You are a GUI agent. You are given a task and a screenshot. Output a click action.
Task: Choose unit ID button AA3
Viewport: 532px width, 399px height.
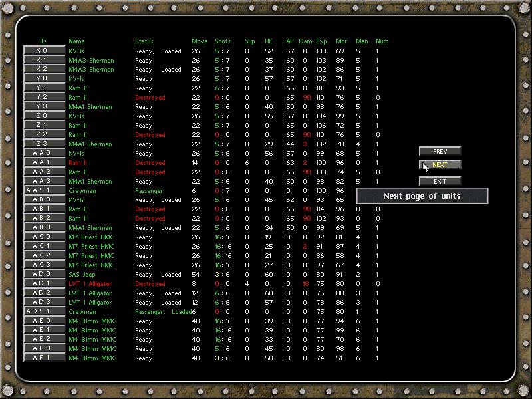pyautogui.click(x=44, y=181)
